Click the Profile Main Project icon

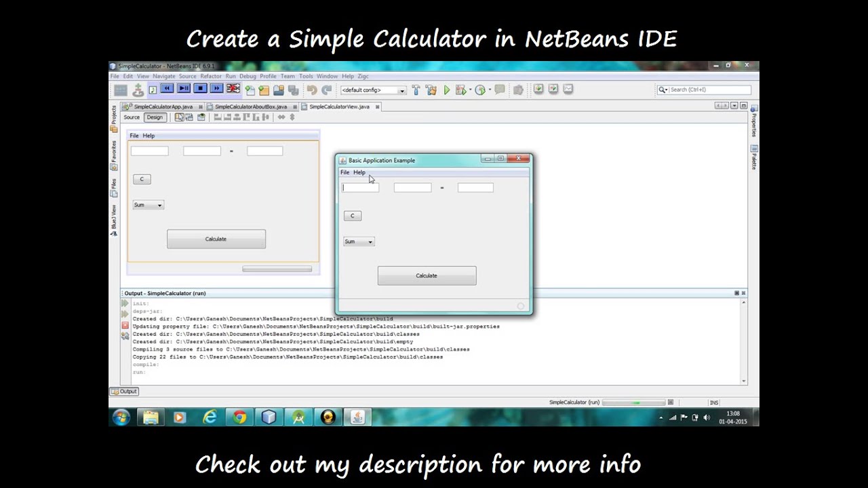click(x=480, y=89)
